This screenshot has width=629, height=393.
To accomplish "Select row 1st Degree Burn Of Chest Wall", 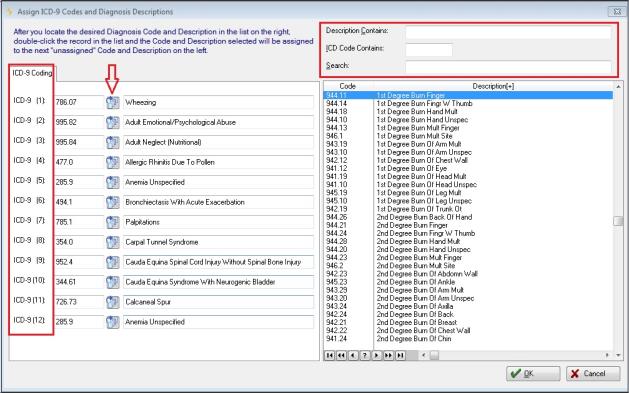I will click(468, 160).
